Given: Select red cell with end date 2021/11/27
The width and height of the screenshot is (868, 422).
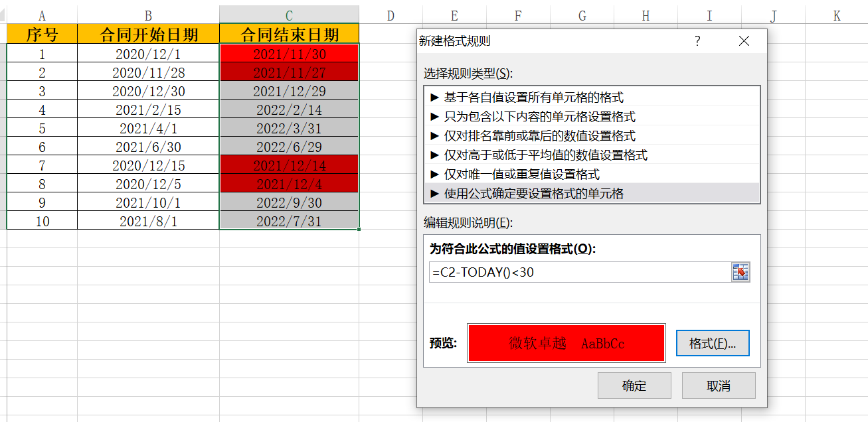Looking at the screenshot, I should click(x=290, y=72).
